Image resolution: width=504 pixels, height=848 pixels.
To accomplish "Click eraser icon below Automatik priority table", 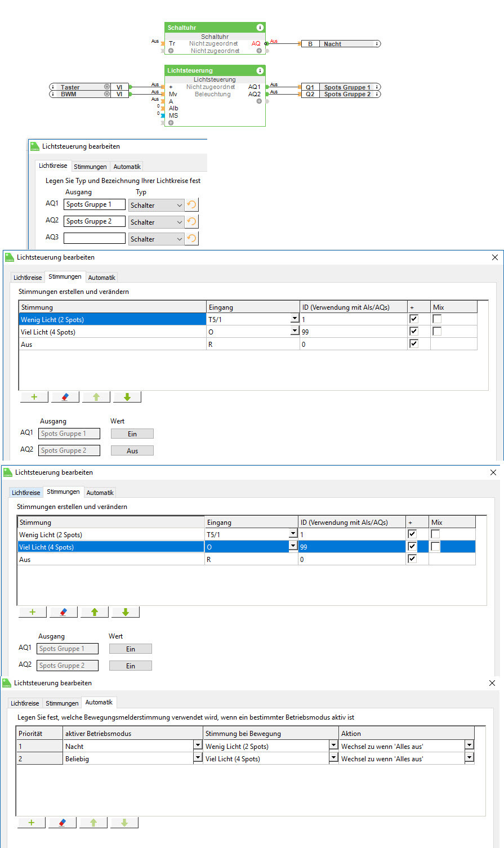I will pyautogui.click(x=63, y=823).
